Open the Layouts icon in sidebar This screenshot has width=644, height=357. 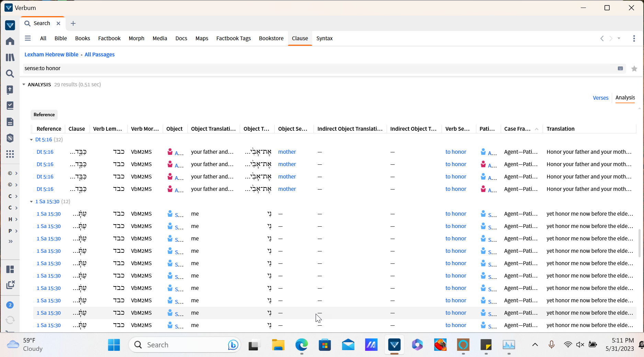click(10, 269)
